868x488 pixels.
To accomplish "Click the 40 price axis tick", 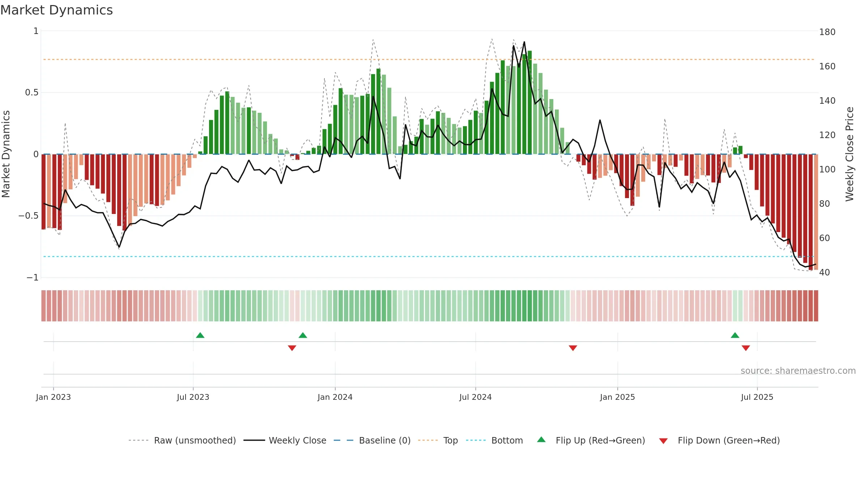I will tap(825, 272).
